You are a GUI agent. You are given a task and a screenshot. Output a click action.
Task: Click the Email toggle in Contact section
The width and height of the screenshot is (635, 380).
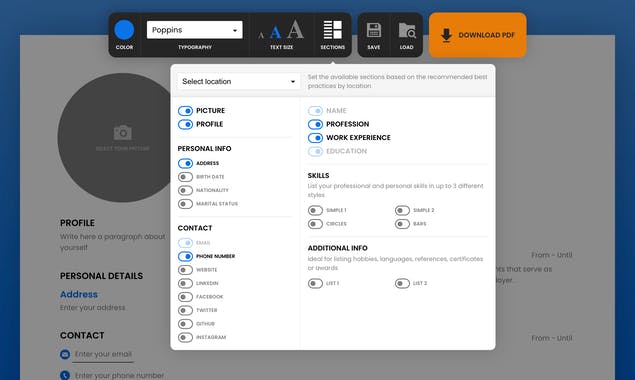pos(185,243)
